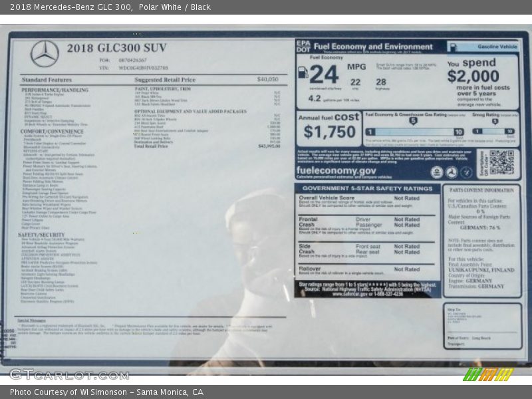Click the $2,000 five-year fuel cost figure
The image size is (532, 399).
point(473,76)
